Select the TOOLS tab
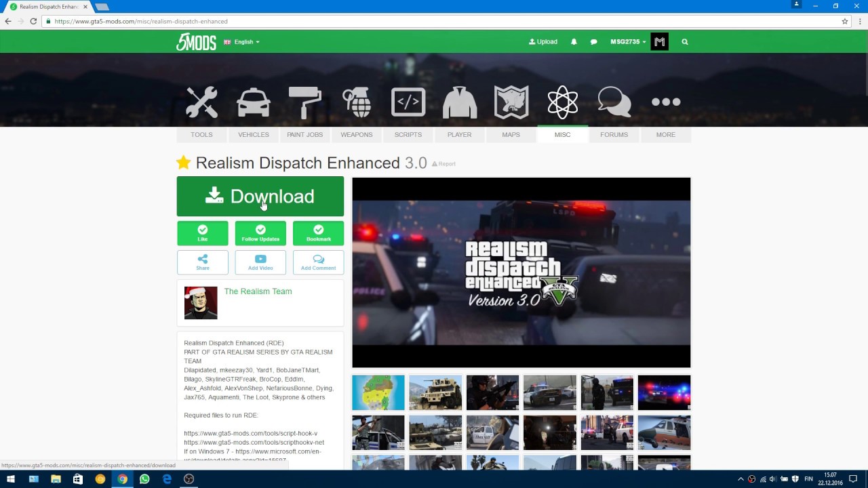The width and height of the screenshot is (868, 488). pos(201,135)
